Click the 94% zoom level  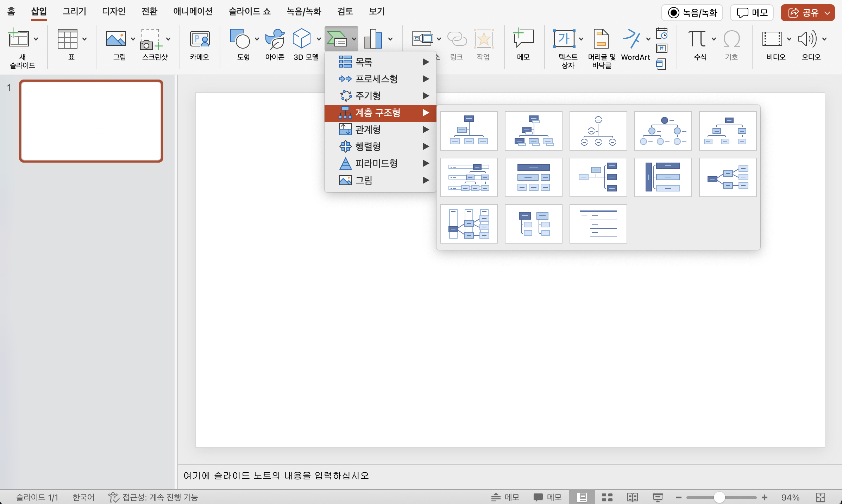click(790, 497)
